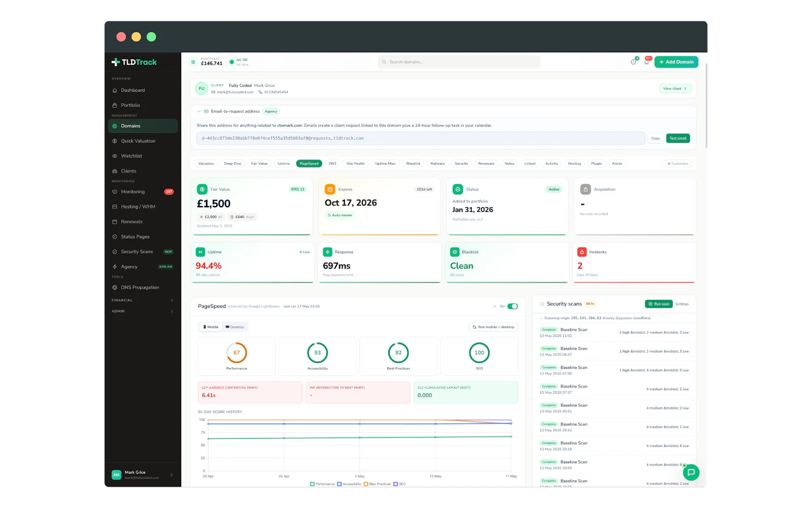812x508 pixels.
Task: Click the SEO score 100 gauge
Action: [x=480, y=353]
